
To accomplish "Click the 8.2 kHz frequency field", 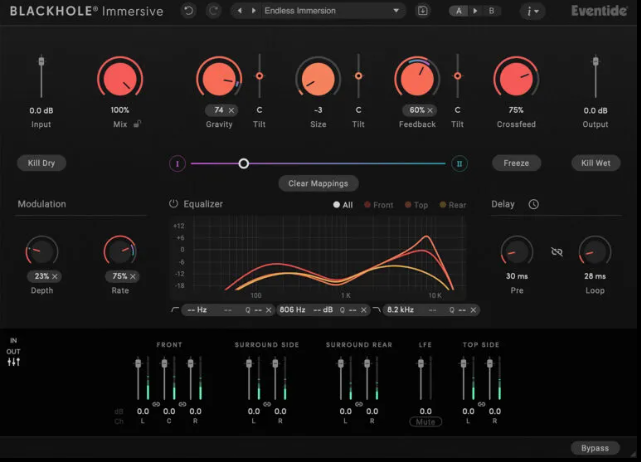I will 400,310.
